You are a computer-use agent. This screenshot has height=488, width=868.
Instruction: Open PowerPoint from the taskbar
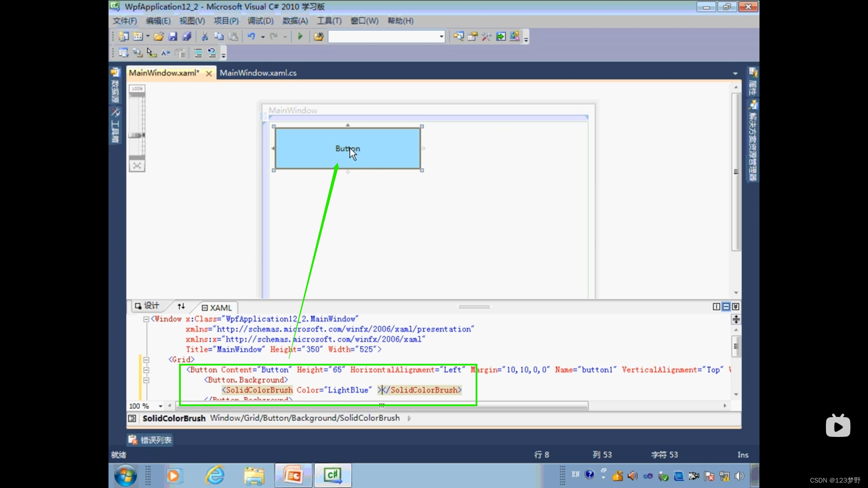tap(293, 475)
